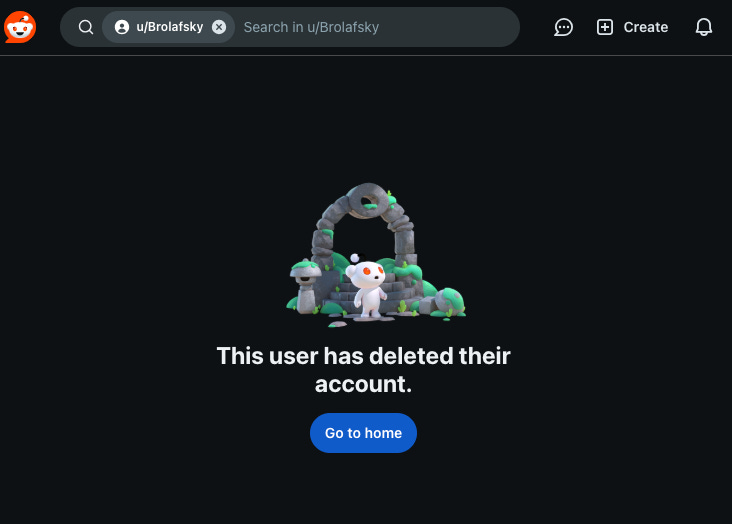Screen dimensions: 732x524
Task: Click the plus icon beside Create
Action: [x=605, y=27]
